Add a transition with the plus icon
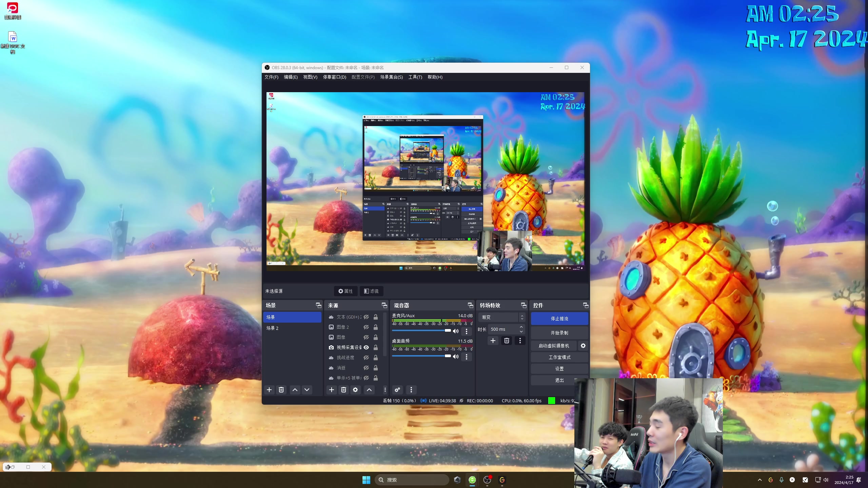868x488 pixels. pos(493,341)
